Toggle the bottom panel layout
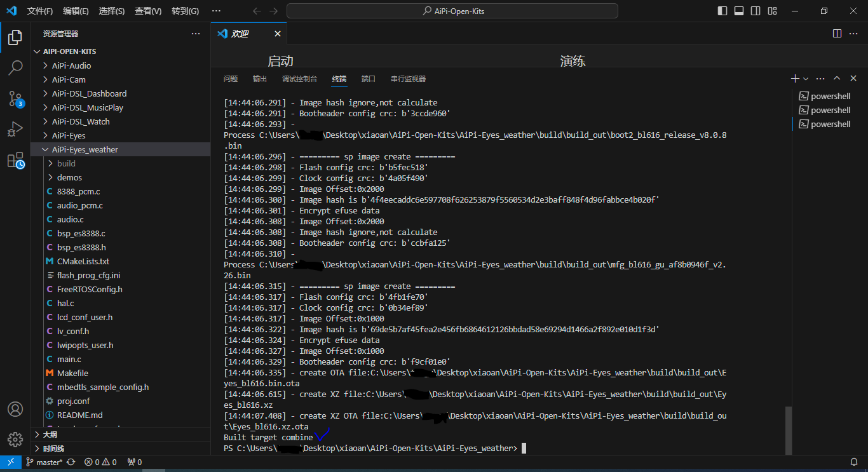The image size is (868, 472). pos(739,11)
